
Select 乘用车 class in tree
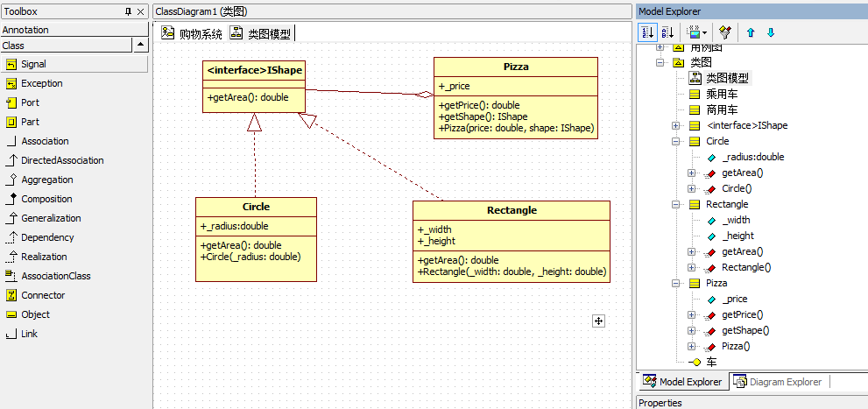point(722,94)
